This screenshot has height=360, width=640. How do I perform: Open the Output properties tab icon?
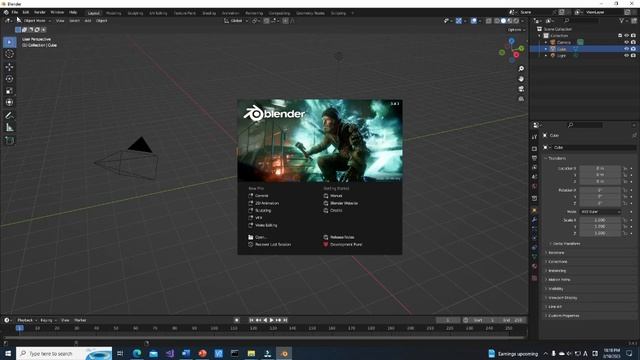(x=534, y=158)
